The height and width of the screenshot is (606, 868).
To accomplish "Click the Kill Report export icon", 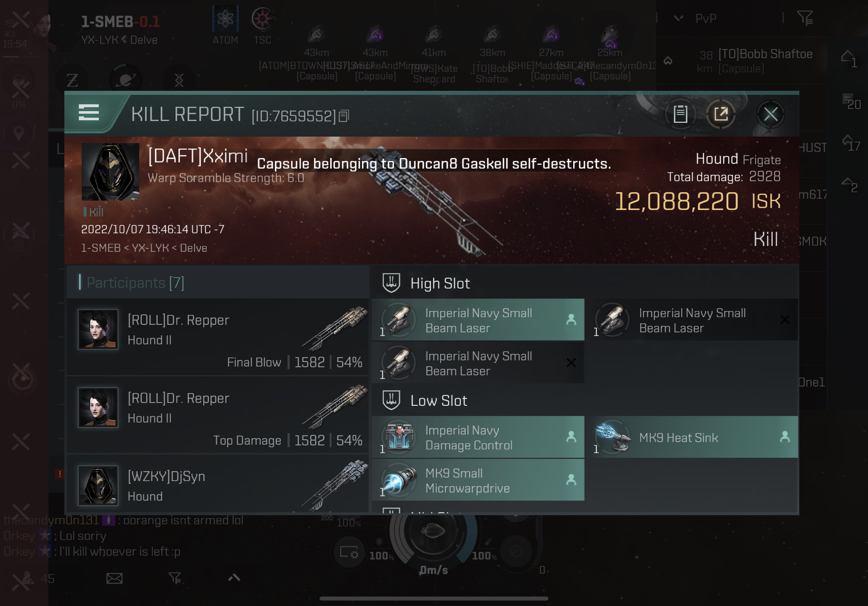I will (721, 113).
